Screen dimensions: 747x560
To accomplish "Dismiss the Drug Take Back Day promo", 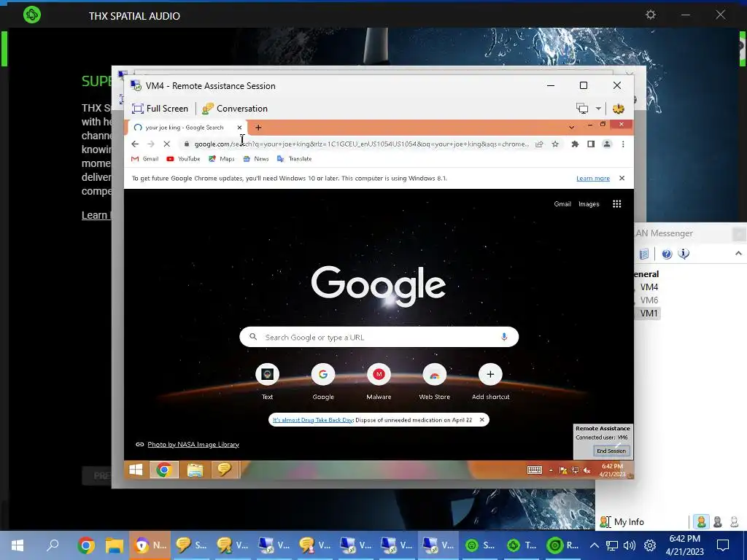I will 481,420.
